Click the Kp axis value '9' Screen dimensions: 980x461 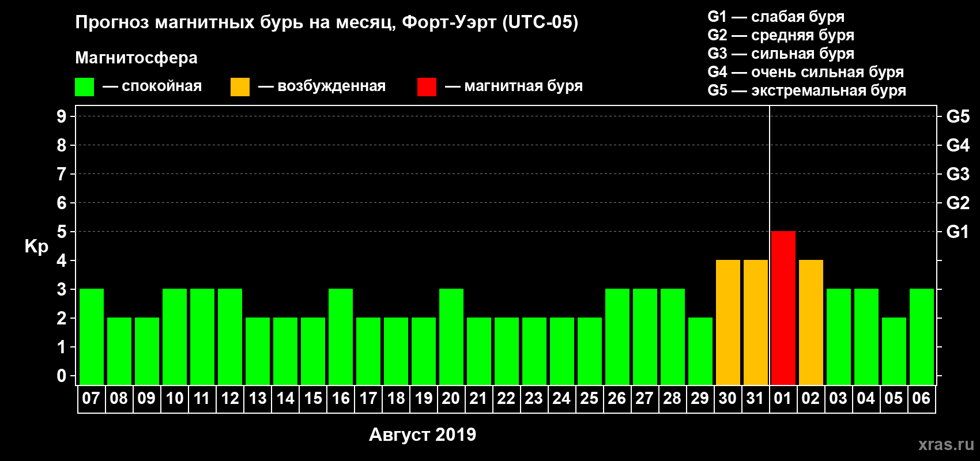[x=62, y=116]
